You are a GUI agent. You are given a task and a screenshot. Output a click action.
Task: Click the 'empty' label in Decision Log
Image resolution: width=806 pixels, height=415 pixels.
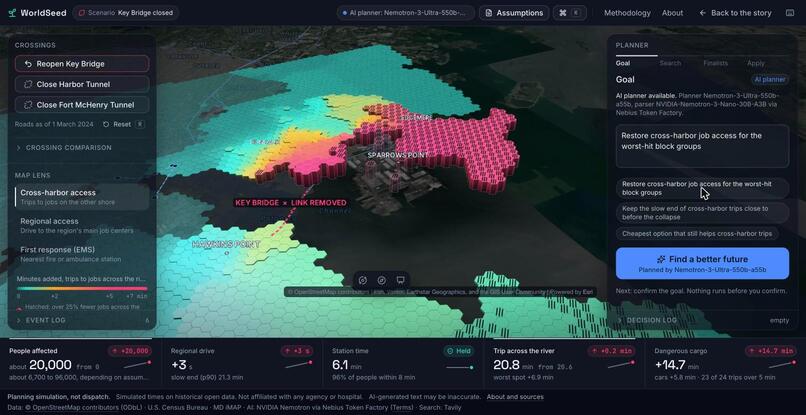(x=779, y=320)
